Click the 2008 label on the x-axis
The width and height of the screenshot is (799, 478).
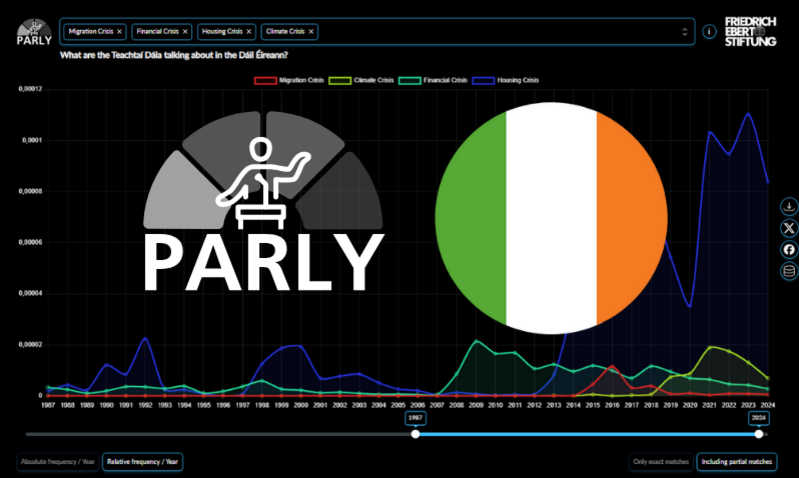point(457,405)
